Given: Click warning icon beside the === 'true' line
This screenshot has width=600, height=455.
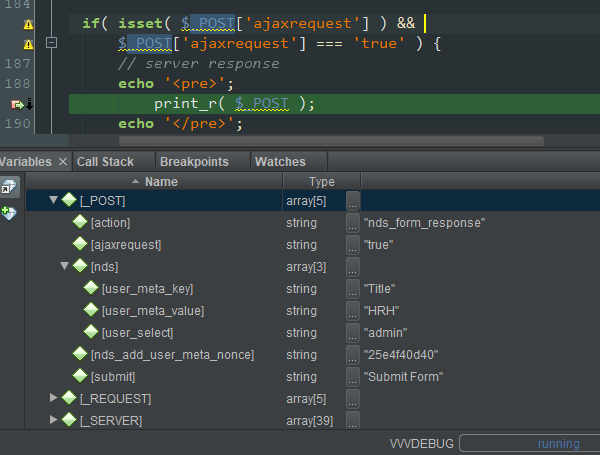Looking at the screenshot, I should pyautogui.click(x=28, y=45).
